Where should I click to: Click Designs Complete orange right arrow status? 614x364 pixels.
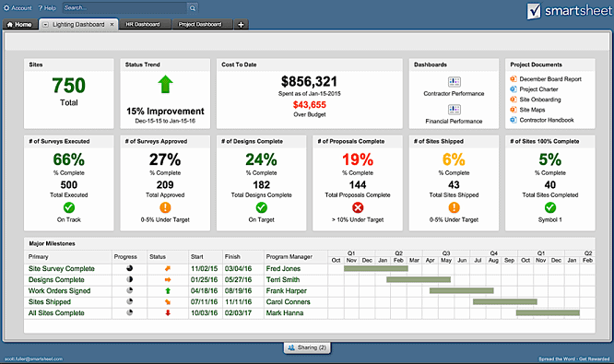(x=168, y=279)
